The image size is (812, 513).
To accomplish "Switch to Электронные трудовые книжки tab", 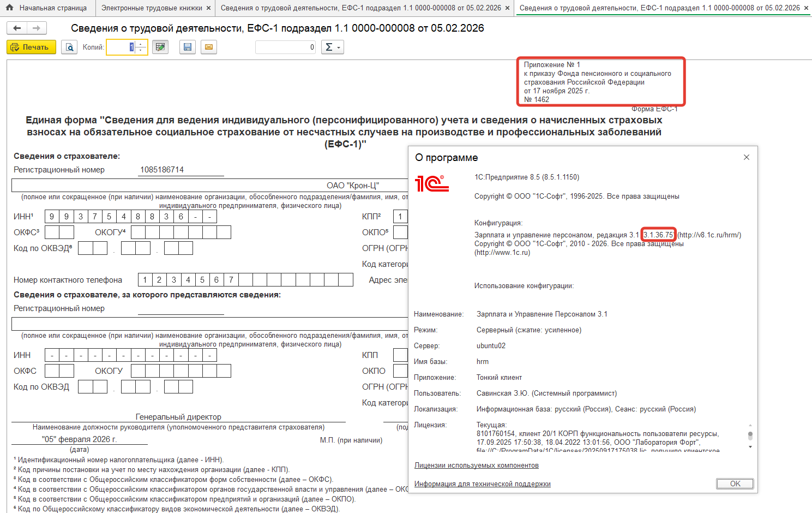I will [151, 8].
